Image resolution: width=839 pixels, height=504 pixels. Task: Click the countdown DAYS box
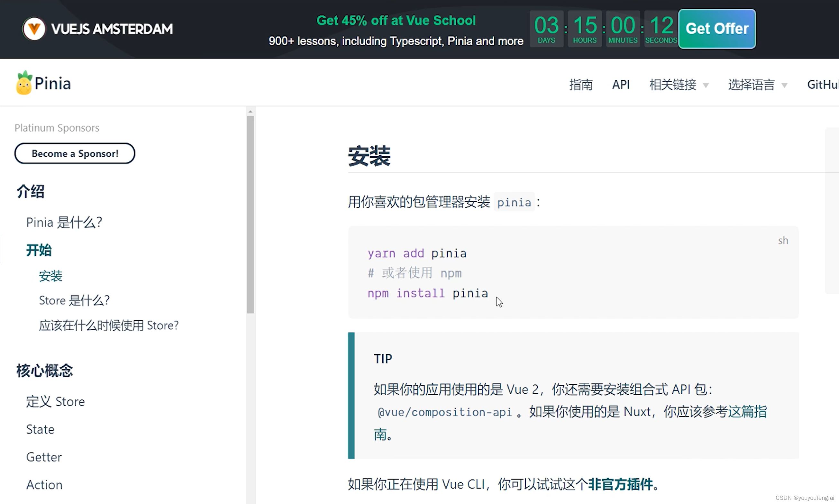pyautogui.click(x=546, y=29)
